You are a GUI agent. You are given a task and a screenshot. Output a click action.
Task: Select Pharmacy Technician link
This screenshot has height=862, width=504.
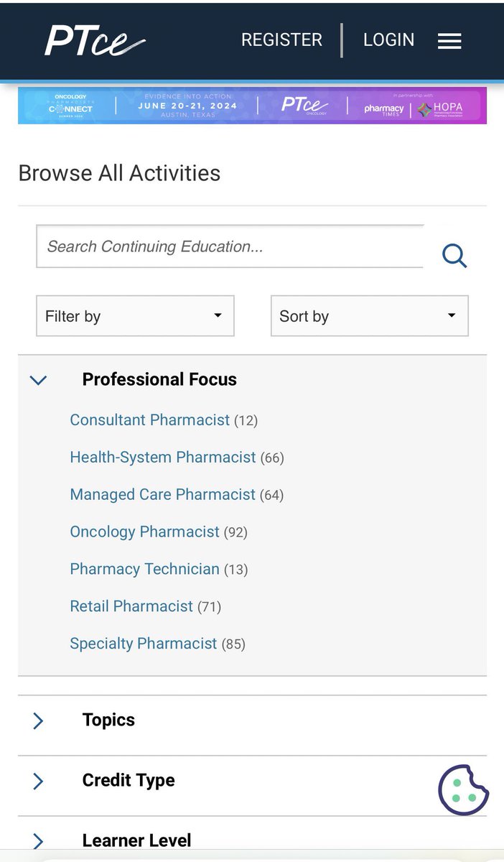click(x=144, y=569)
